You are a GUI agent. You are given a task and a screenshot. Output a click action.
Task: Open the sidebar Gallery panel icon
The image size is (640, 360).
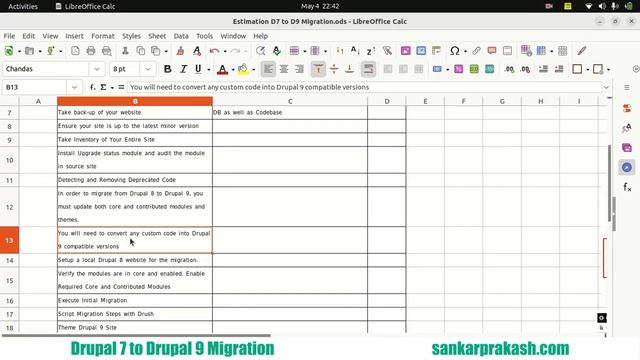click(x=627, y=147)
